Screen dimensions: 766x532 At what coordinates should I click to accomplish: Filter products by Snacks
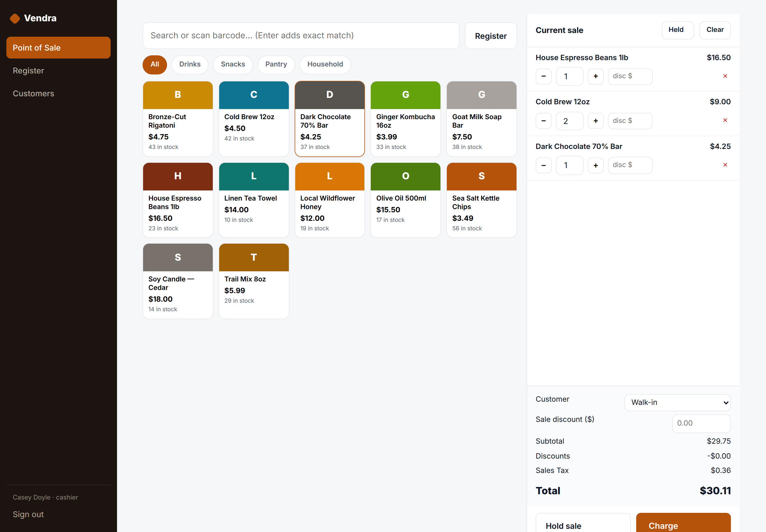point(233,65)
